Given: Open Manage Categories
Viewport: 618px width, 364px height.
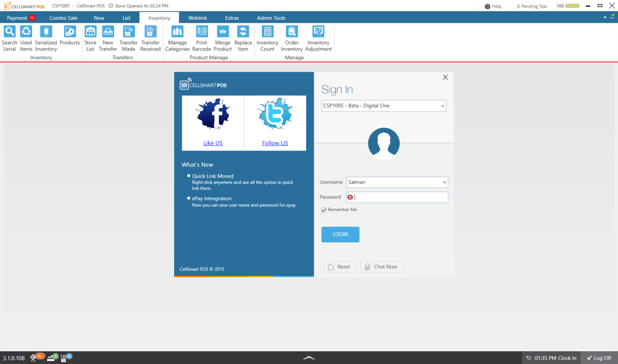Looking at the screenshot, I should coord(177,38).
